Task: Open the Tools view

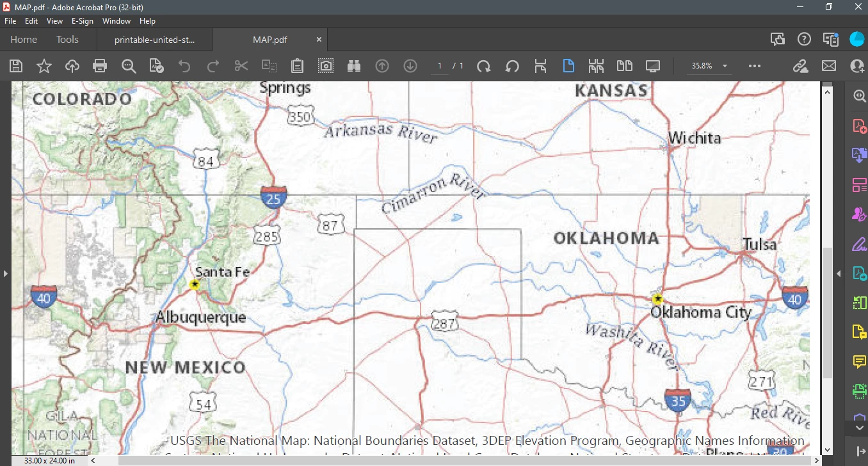Action: click(x=67, y=40)
